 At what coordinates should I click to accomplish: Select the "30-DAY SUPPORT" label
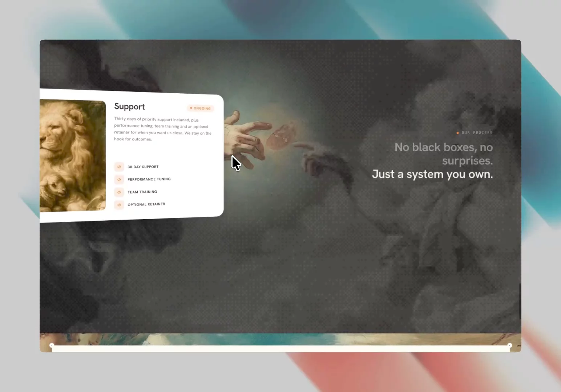pyautogui.click(x=143, y=167)
